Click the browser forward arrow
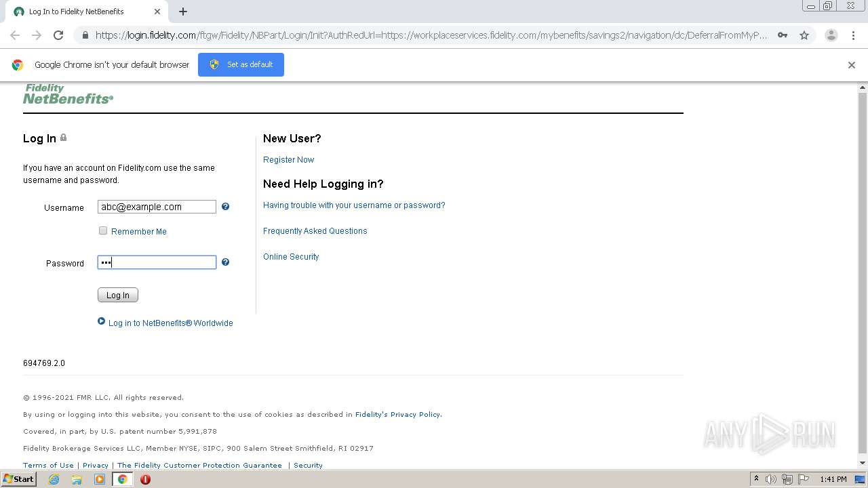The width and height of the screenshot is (868, 488). [x=37, y=35]
